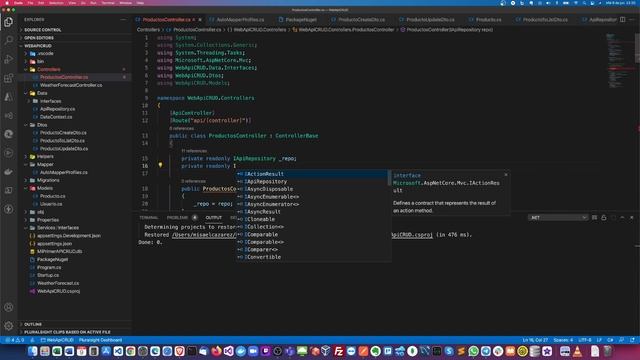640x360 pixels.
Task: Click the Ln 16, Col 27 status indicator
Action: [x=535, y=340]
